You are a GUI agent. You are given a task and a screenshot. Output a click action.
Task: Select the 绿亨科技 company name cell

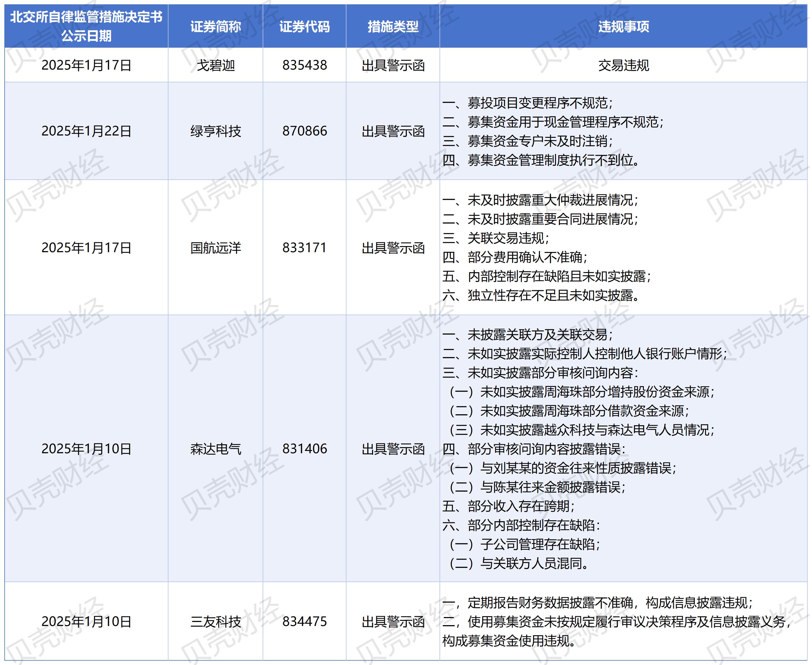coord(215,131)
